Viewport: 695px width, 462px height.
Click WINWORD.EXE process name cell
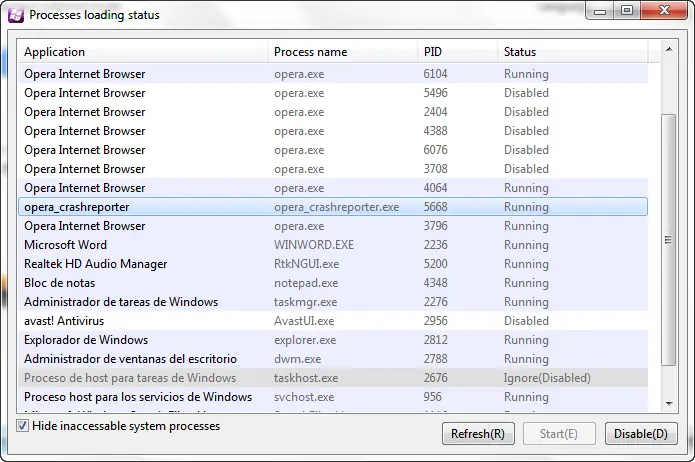[x=314, y=245]
